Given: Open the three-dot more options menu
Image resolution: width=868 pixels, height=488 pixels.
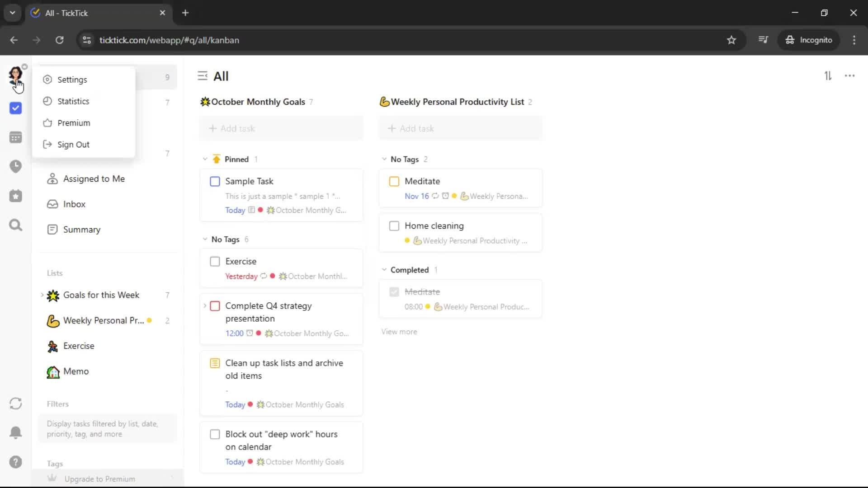Looking at the screenshot, I should (x=849, y=76).
